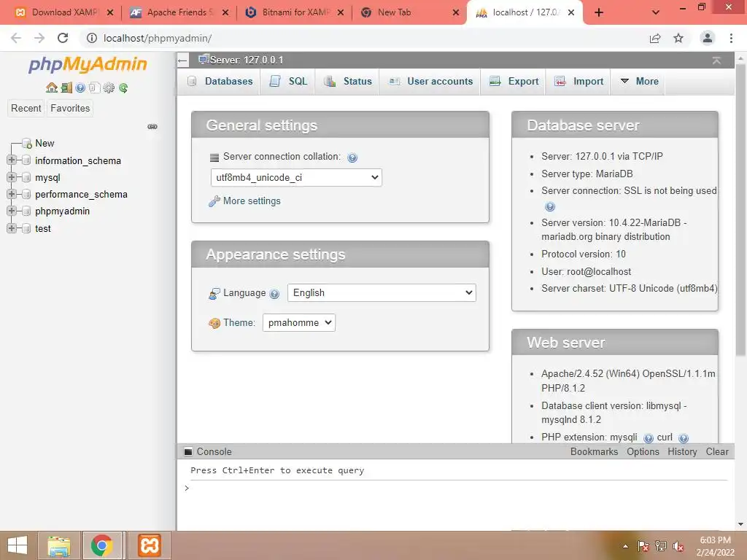
Task: Expand performance_schema database tree node
Action: 12,194
